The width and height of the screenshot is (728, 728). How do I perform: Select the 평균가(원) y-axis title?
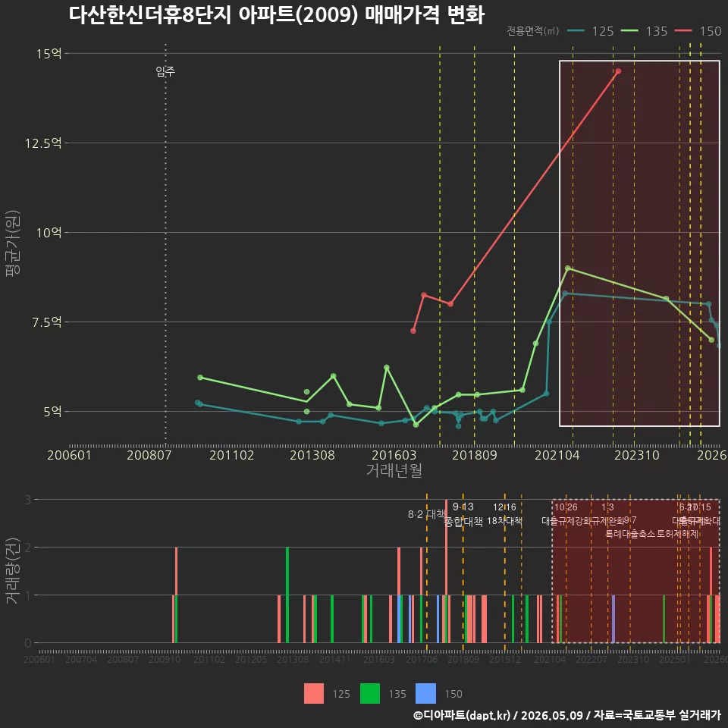pyautogui.click(x=13, y=243)
